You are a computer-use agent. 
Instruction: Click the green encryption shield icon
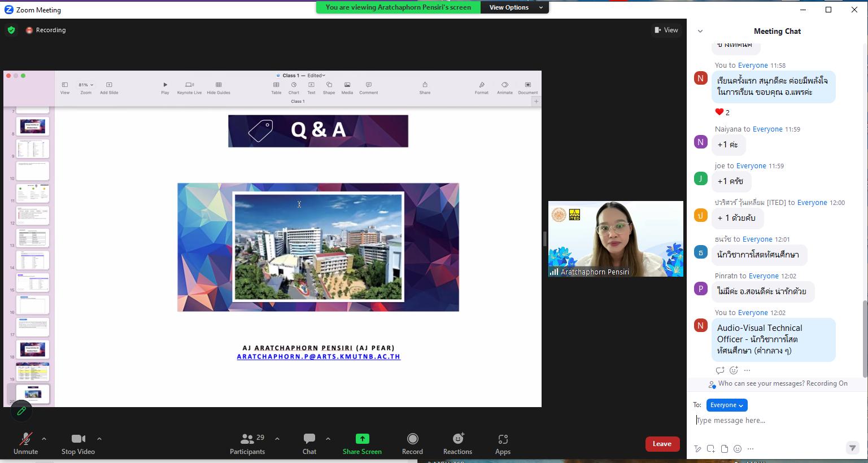tap(11, 30)
